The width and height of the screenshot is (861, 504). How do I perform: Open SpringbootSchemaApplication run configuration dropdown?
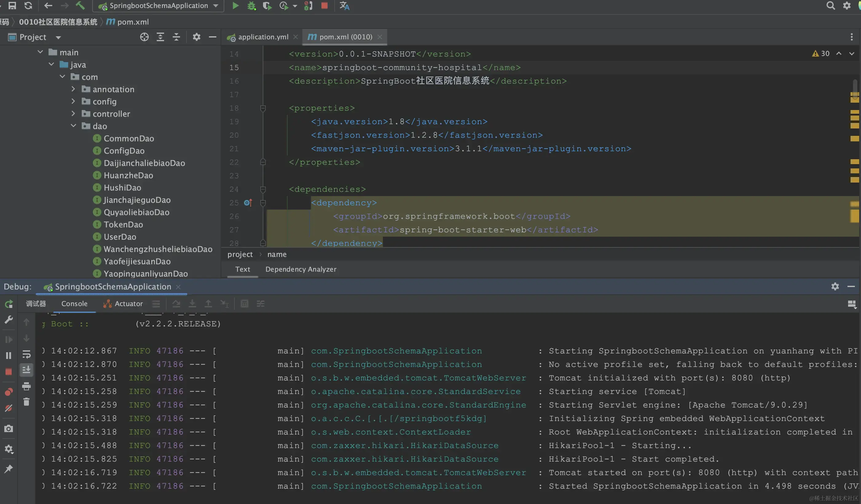[158, 6]
